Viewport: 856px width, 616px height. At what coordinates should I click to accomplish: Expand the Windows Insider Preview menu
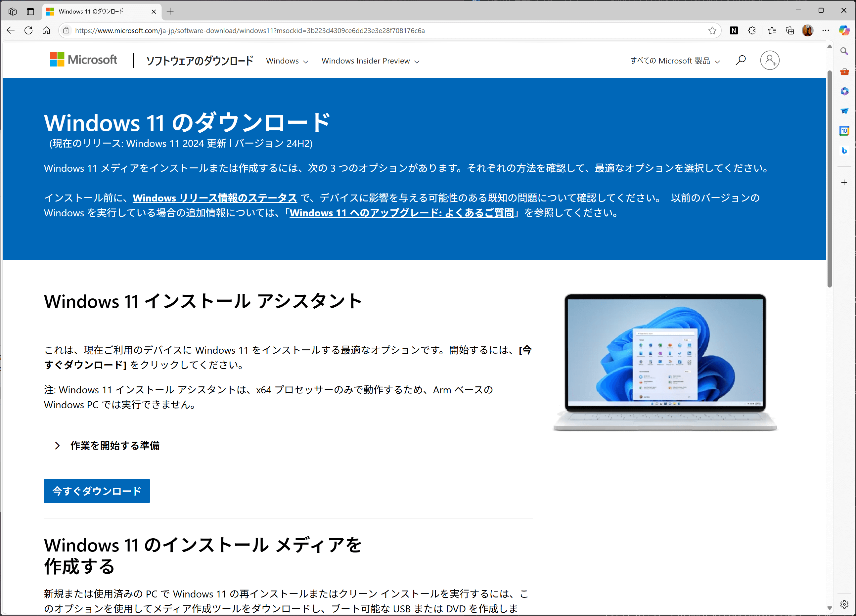click(x=370, y=61)
